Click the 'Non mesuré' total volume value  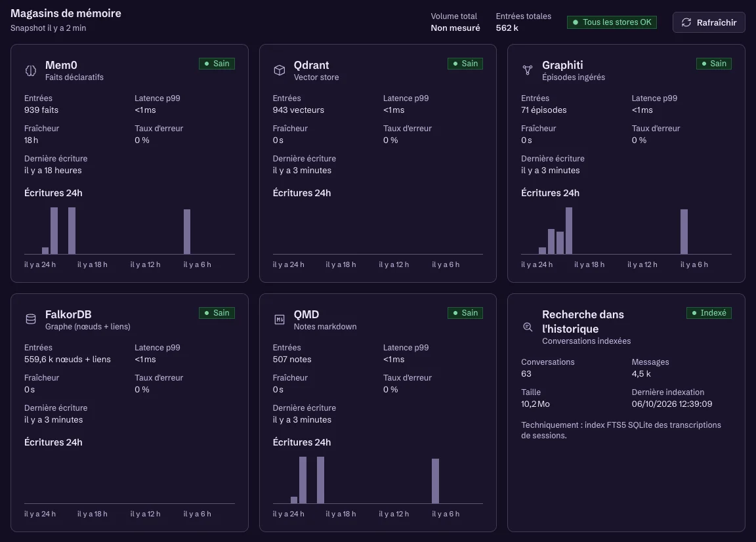point(455,28)
